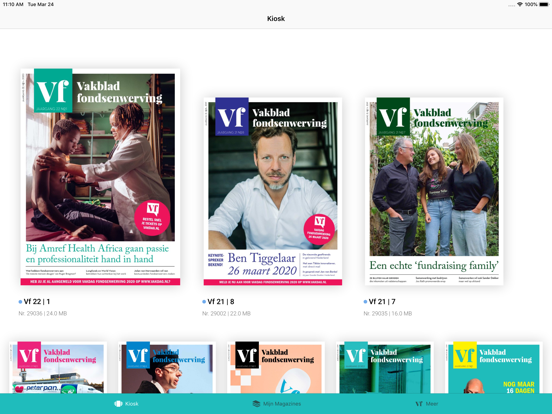Viewport: 552px width, 414px height.
Task: Switch to Mijn Magazines tab
Action: pyautogui.click(x=277, y=403)
